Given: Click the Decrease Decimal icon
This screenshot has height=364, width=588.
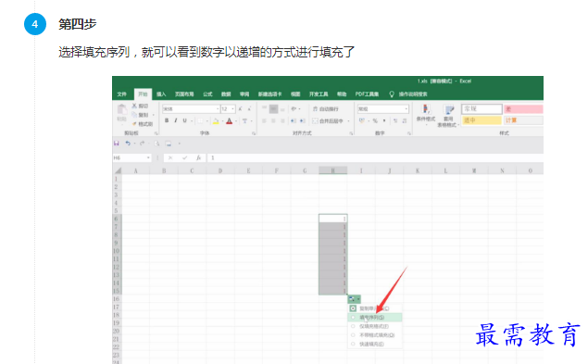Looking at the screenshot, I should tap(405, 120).
